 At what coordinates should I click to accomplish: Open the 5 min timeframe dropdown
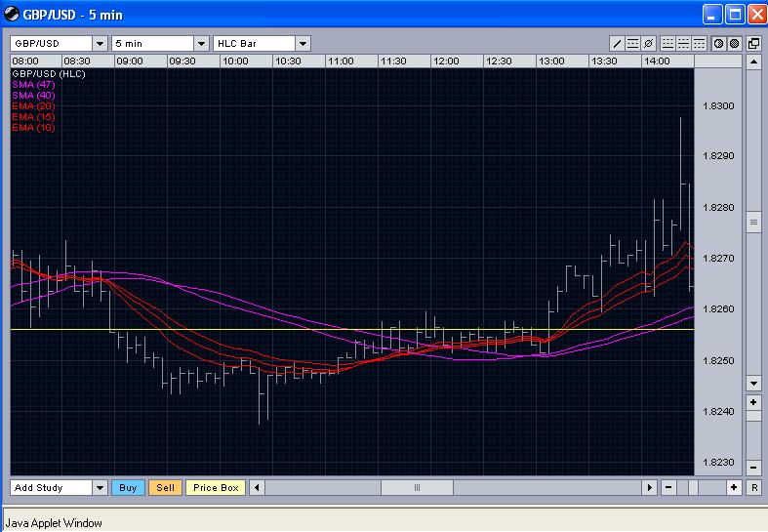coord(201,44)
